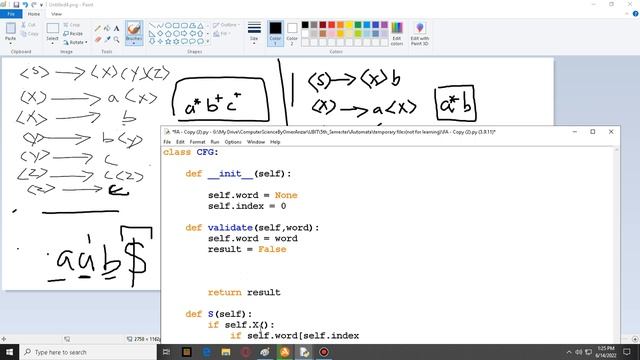Click the Windows Start button
The width and height of the screenshot is (640, 360).
pyautogui.click(x=9, y=352)
